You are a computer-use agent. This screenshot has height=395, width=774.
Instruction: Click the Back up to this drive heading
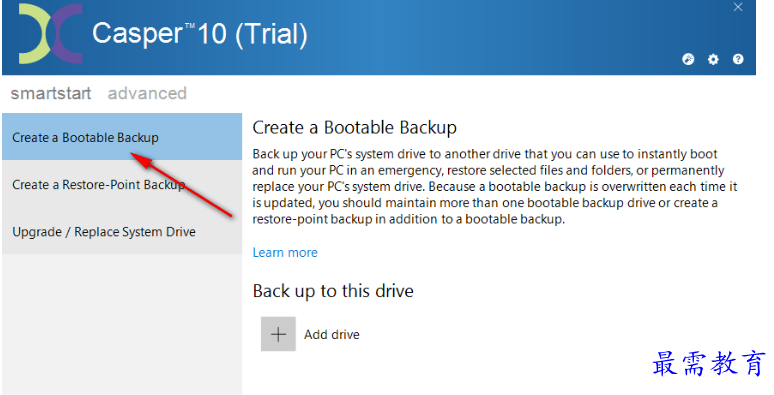coord(333,291)
